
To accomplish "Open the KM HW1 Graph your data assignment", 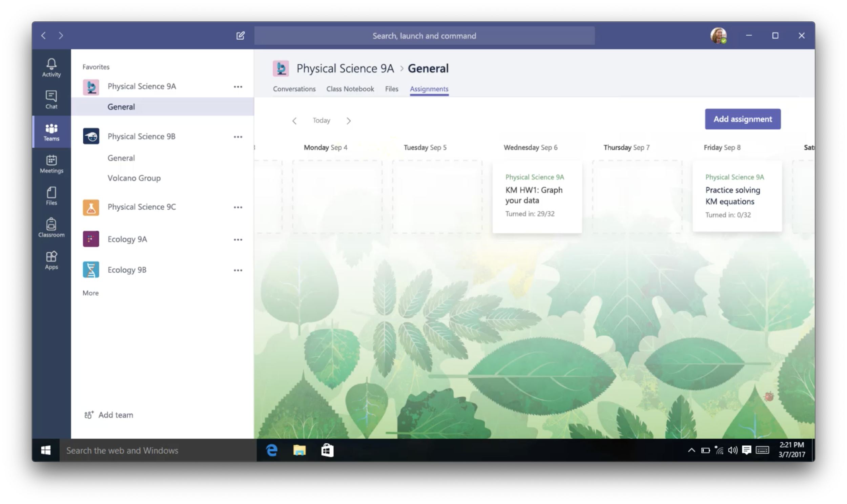I will 537,196.
